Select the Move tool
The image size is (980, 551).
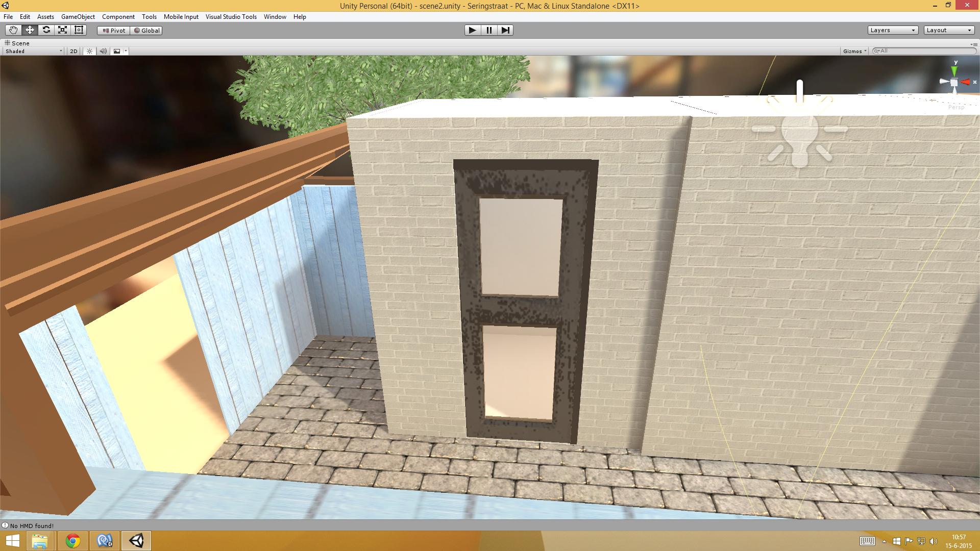click(x=30, y=30)
